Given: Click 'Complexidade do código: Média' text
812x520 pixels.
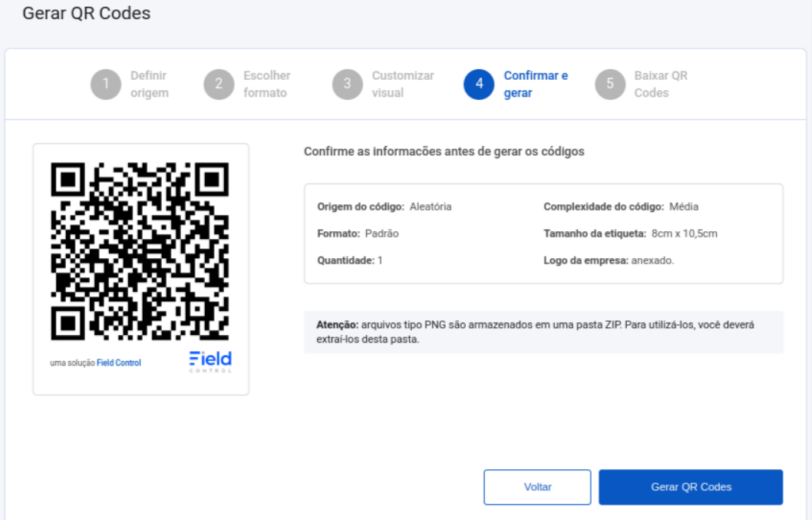Looking at the screenshot, I should pos(621,207).
